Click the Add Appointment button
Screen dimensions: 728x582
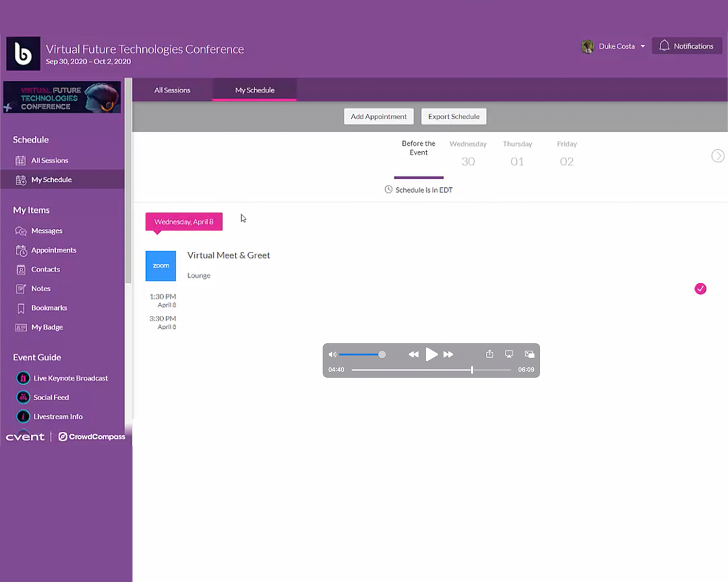pyautogui.click(x=379, y=116)
